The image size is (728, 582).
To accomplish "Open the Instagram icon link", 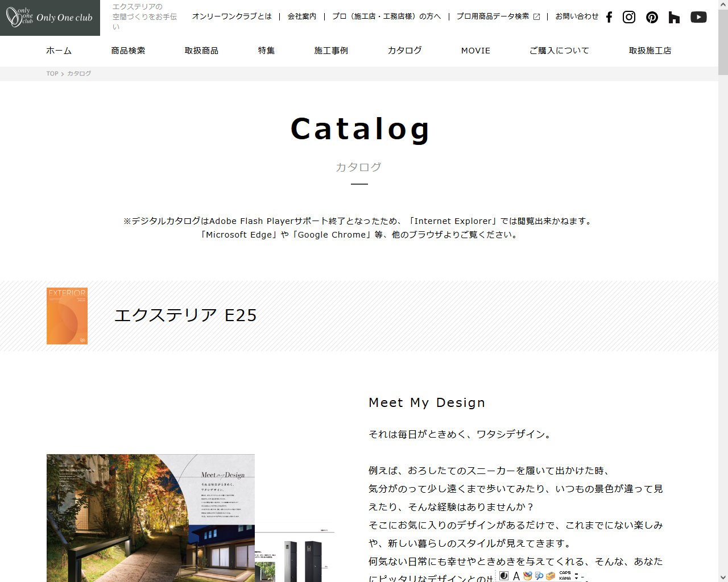I will tap(629, 17).
